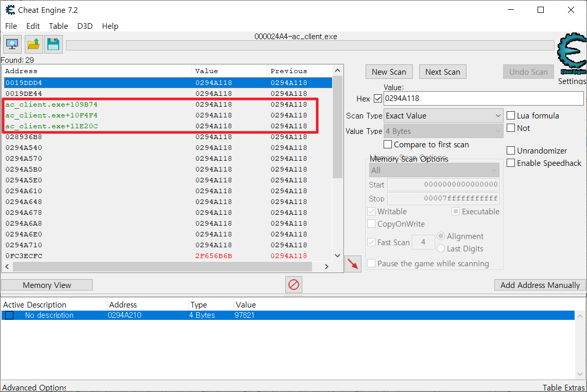
Task: Select the Last Digits radio button
Action: [441, 248]
